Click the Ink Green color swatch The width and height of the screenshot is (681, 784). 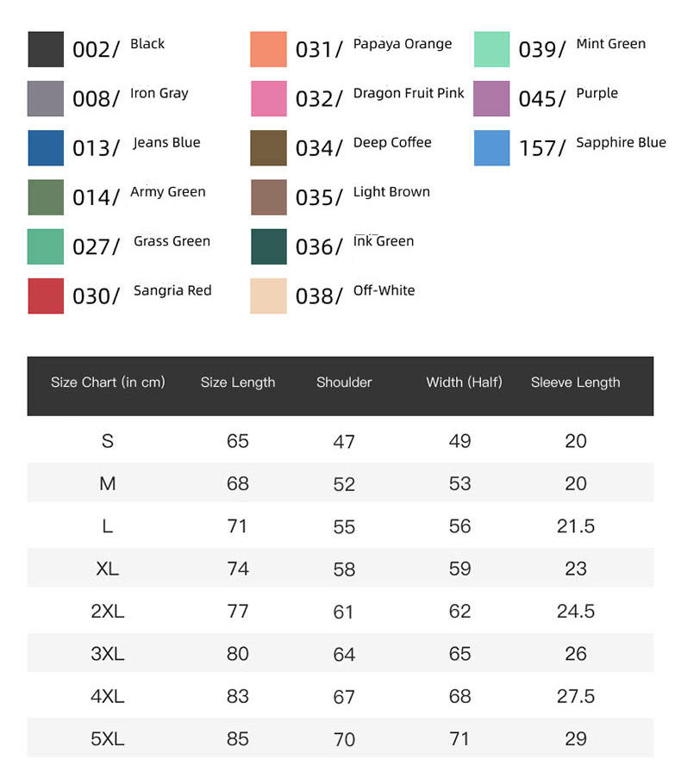pos(268,246)
